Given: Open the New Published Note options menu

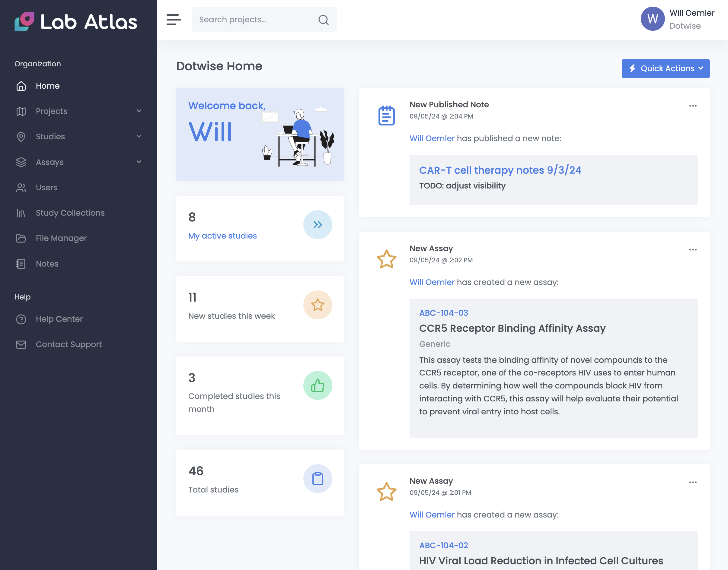Looking at the screenshot, I should (693, 106).
